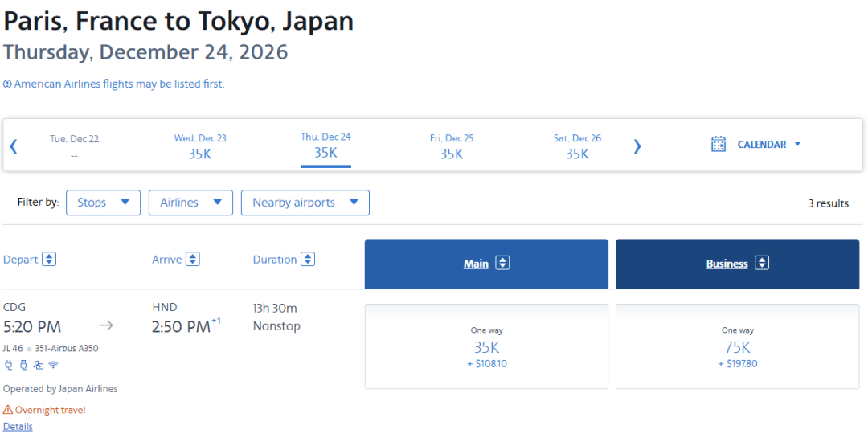Choose the Main 35K + $108.10 fare
Screen dimensions: 868x434
pyautogui.click(x=486, y=346)
